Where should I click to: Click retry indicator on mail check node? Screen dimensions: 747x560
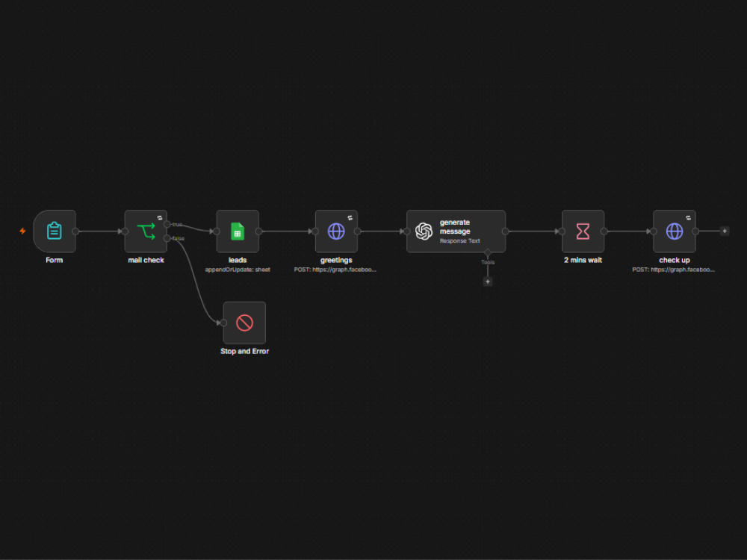pyautogui.click(x=160, y=217)
